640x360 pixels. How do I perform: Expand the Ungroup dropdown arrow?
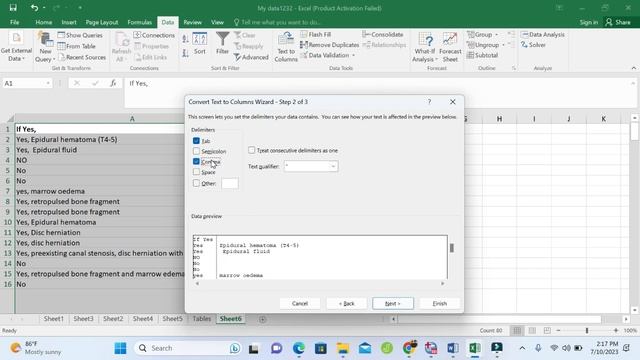503,45
